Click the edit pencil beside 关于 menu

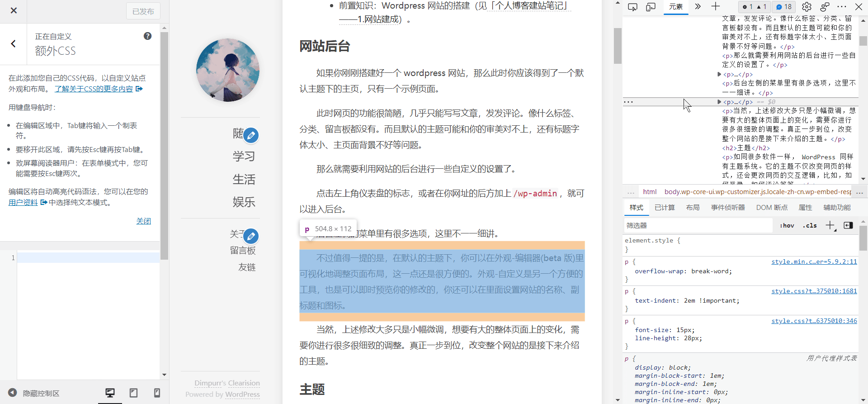251,236
